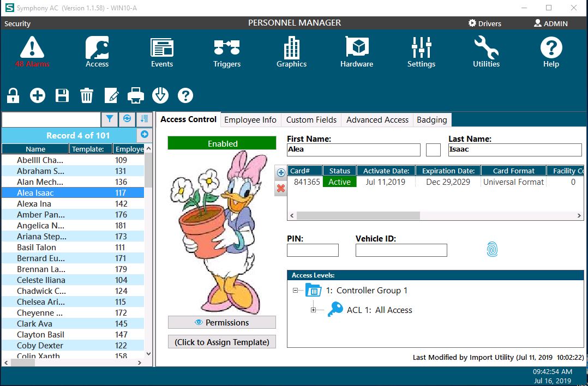
Task: Go to next record arrow icon
Action: (x=145, y=135)
